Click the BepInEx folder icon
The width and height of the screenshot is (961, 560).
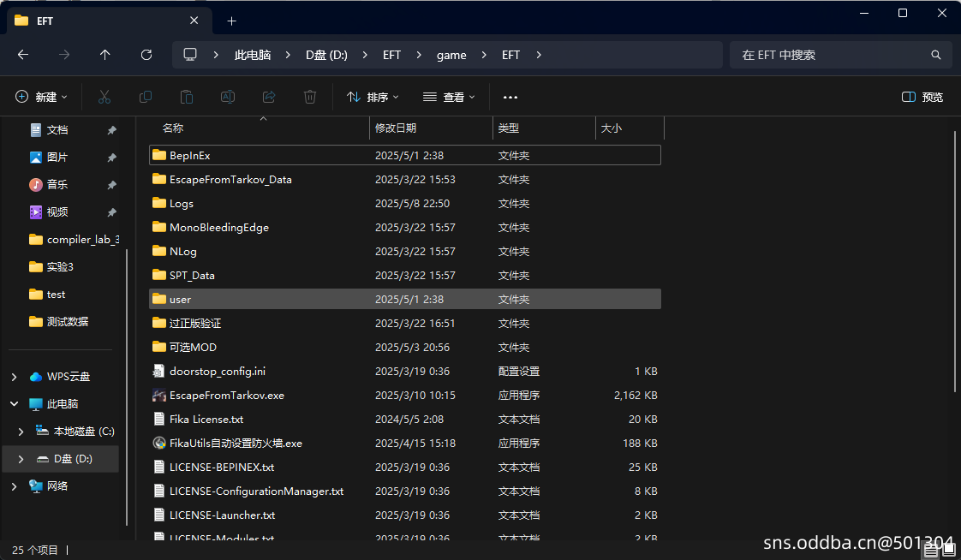pyautogui.click(x=158, y=155)
